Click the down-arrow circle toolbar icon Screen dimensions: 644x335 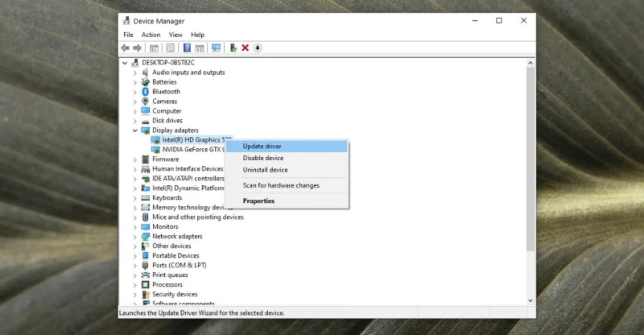click(258, 48)
